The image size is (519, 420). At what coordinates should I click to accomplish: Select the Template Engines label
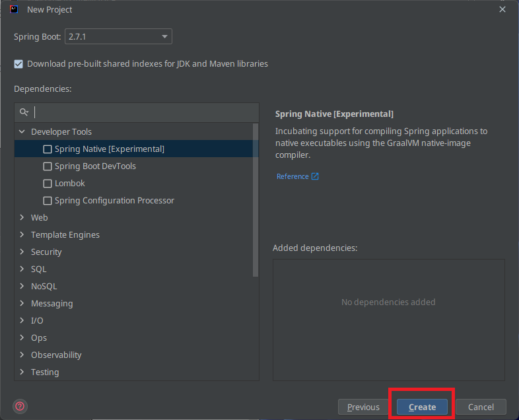tap(65, 235)
